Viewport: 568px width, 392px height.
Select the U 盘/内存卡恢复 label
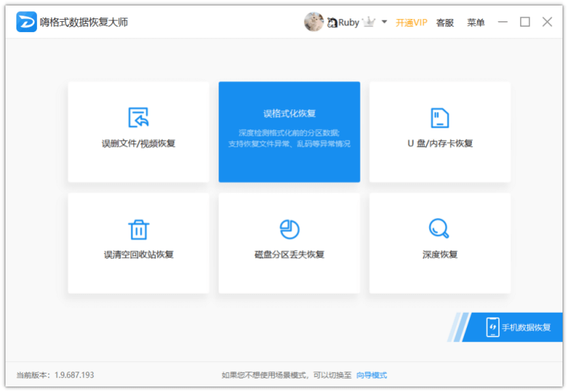tap(440, 143)
